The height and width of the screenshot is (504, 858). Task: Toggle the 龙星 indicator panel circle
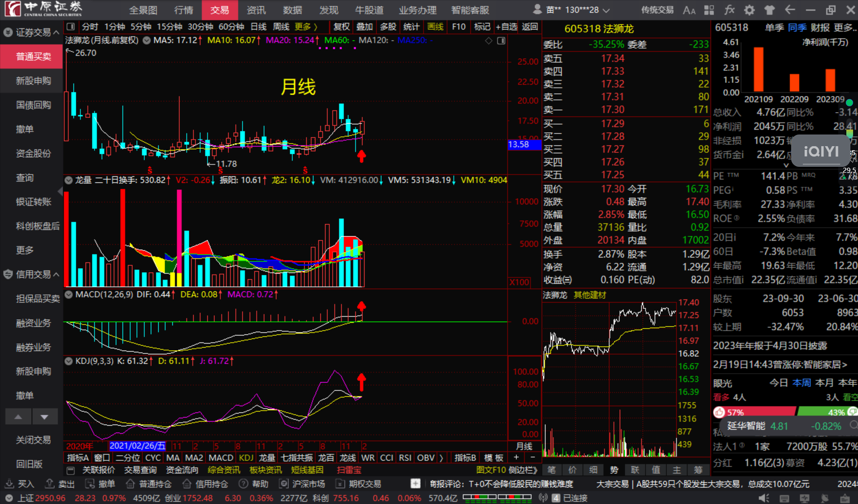click(69, 180)
